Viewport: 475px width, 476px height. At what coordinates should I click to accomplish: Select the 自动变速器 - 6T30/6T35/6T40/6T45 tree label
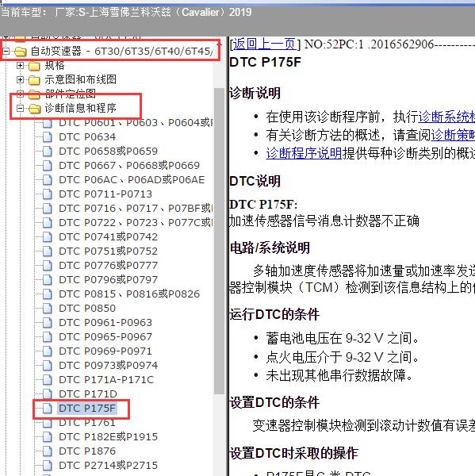coord(121,52)
